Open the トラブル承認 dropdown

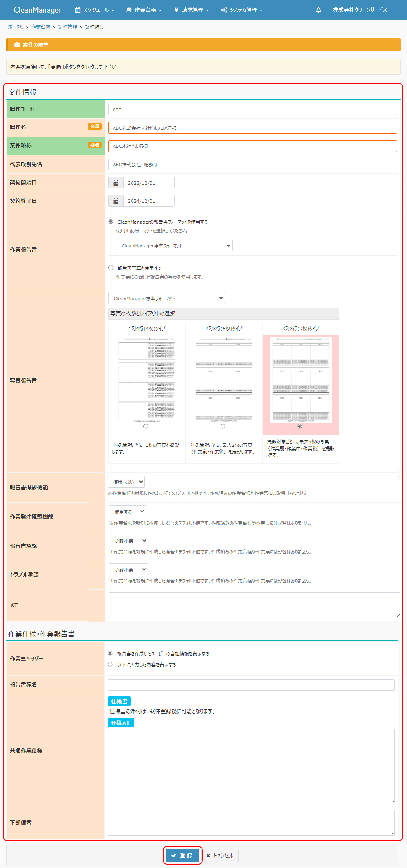click(128, 569)
